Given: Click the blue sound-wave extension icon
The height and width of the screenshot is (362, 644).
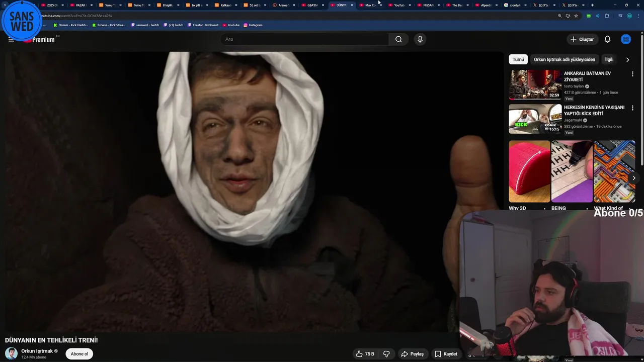Looking at the screenshot, I should coord(598,16).
